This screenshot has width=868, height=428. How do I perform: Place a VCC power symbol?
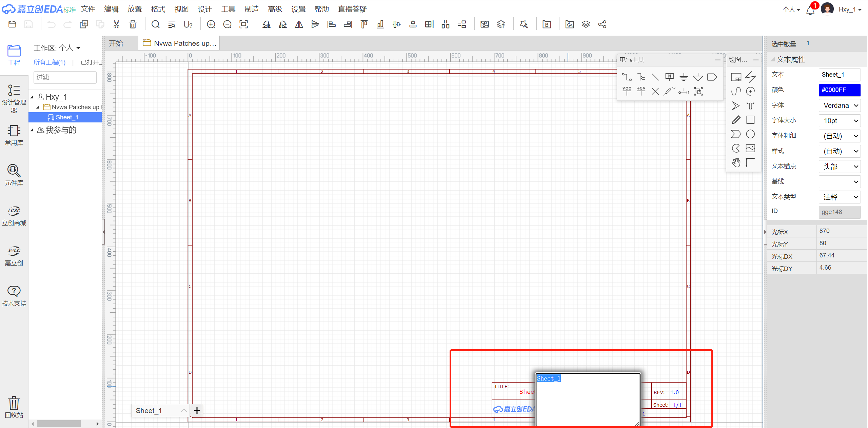pos(627,91)
